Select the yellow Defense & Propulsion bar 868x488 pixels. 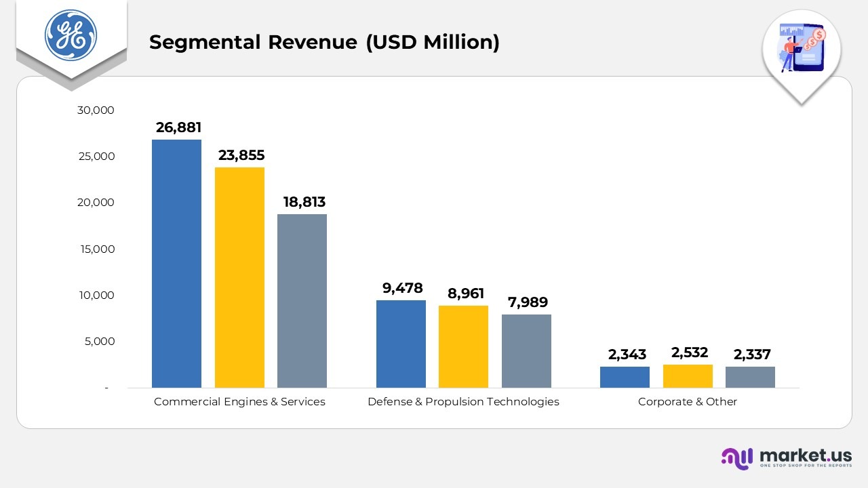[464, 346]
